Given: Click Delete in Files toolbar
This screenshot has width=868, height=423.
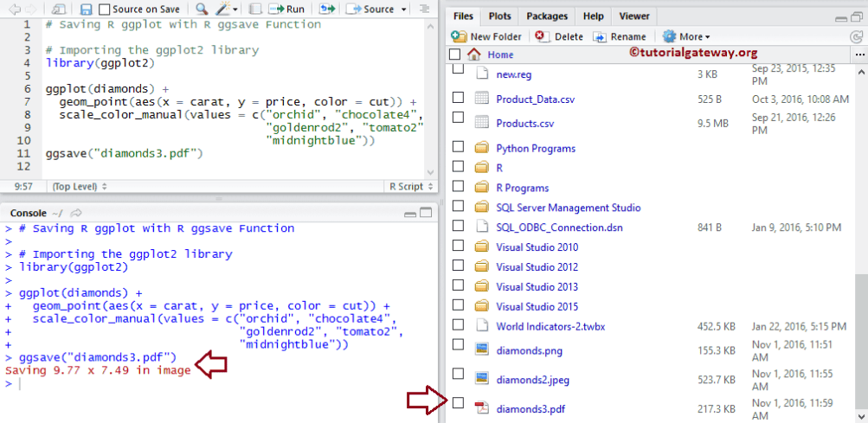Looking at the screenshot, I should [x=559, y=36].
